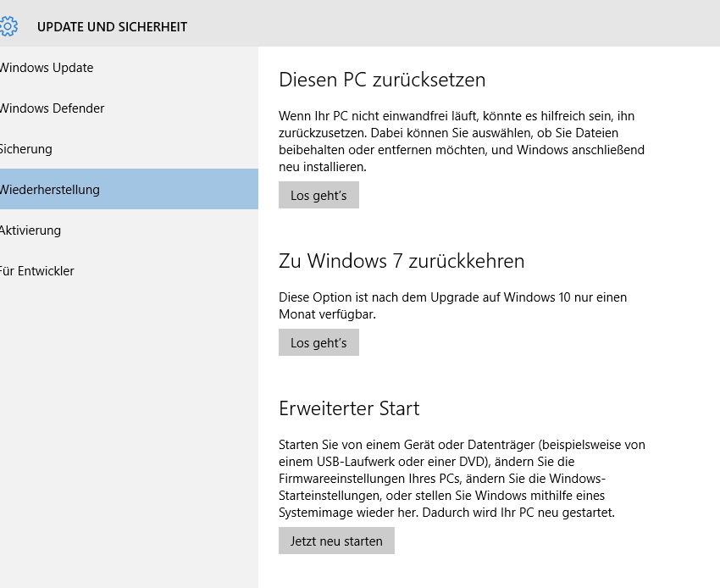Open the Windows Update section

(129, 68)
